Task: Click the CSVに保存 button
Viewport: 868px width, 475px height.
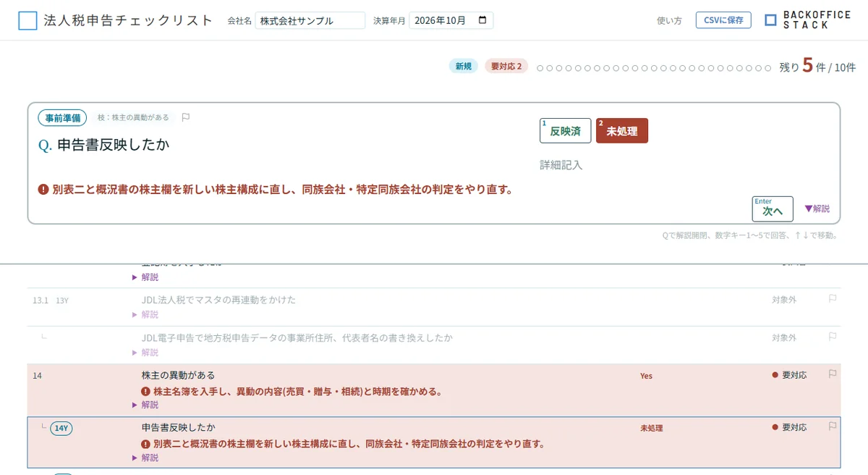Action: [x=723, y=20]
